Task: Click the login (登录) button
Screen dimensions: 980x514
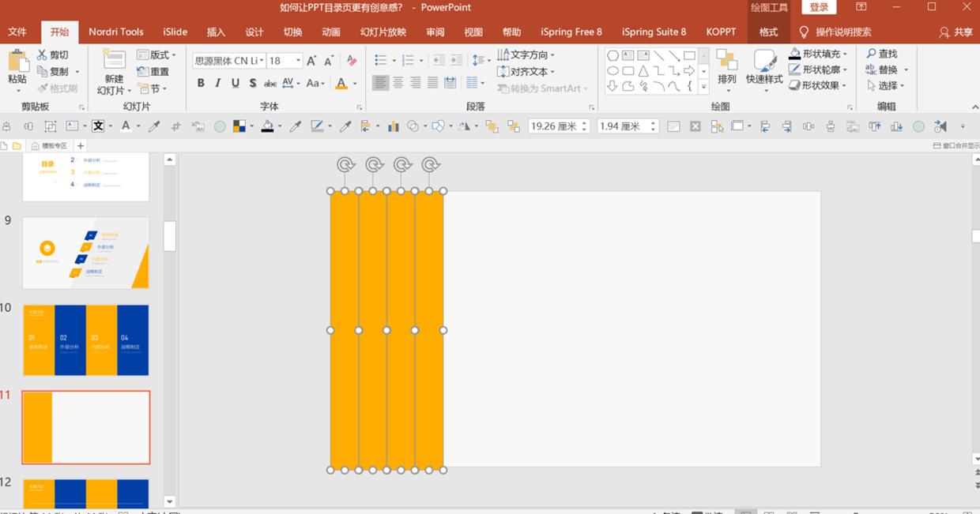Action: 819,7
